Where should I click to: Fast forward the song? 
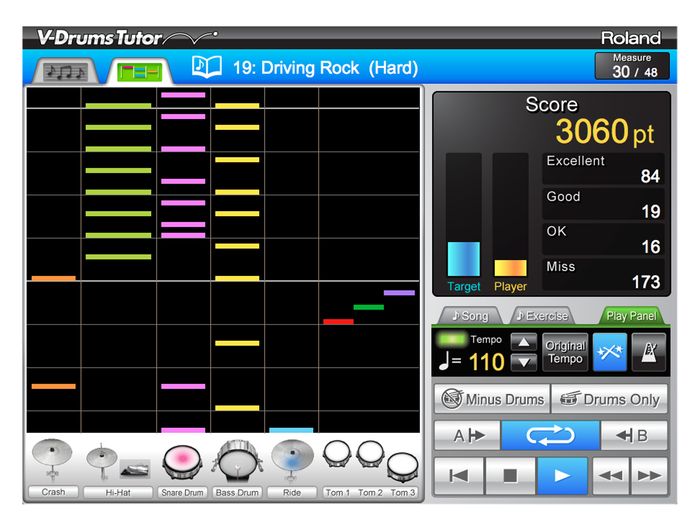pyautogui.click(x=649, y=476)
